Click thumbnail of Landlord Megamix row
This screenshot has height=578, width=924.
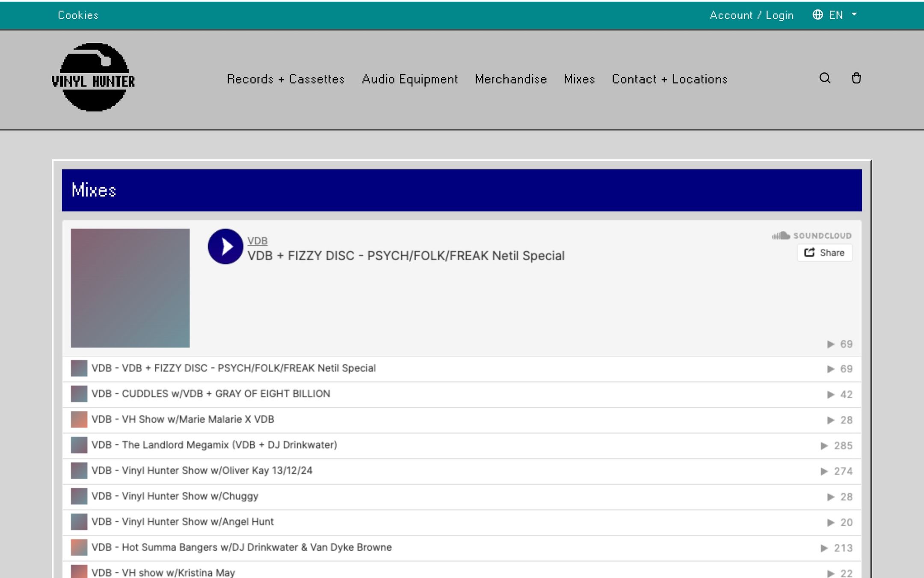pos(79,445)
